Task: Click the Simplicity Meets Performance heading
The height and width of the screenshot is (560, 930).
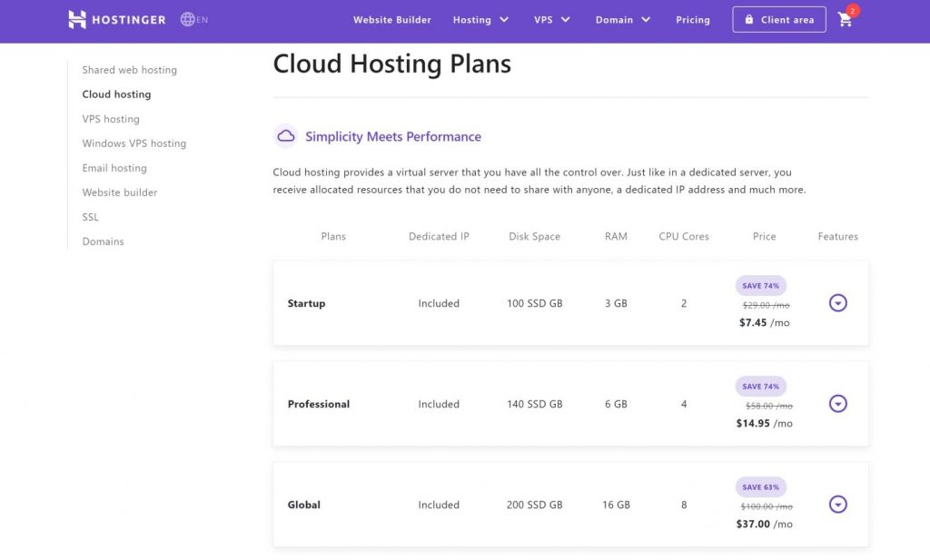Action: [393, 137]
